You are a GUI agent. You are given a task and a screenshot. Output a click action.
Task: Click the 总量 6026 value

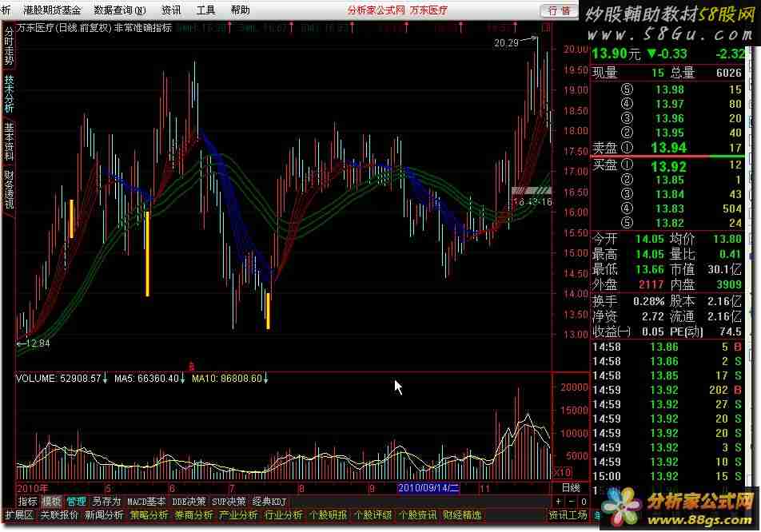pos(728,73)
